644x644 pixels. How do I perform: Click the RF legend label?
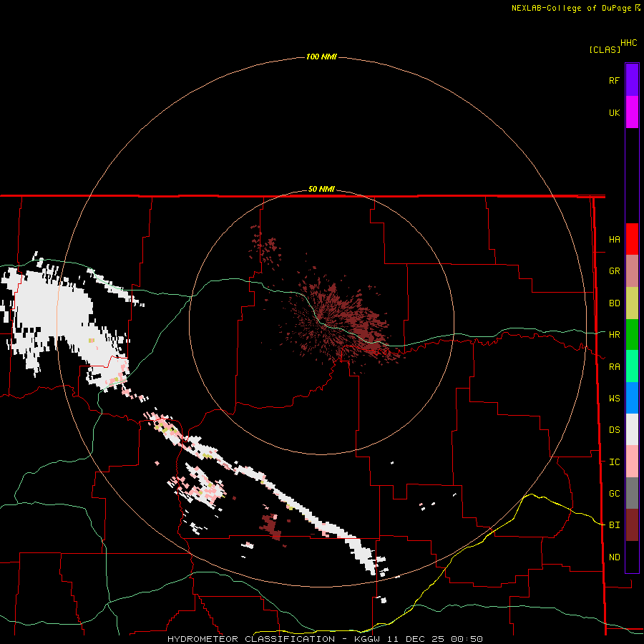coord(615,80)
